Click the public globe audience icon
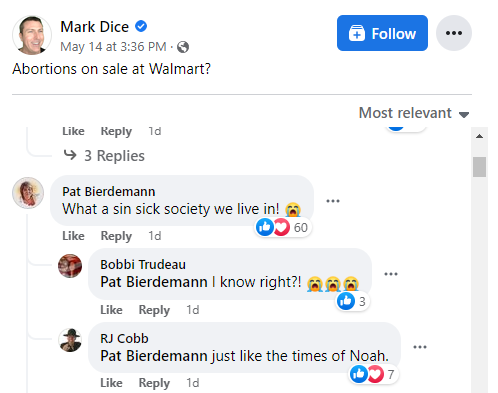This screenshot has height=393, width=498. 183,47
